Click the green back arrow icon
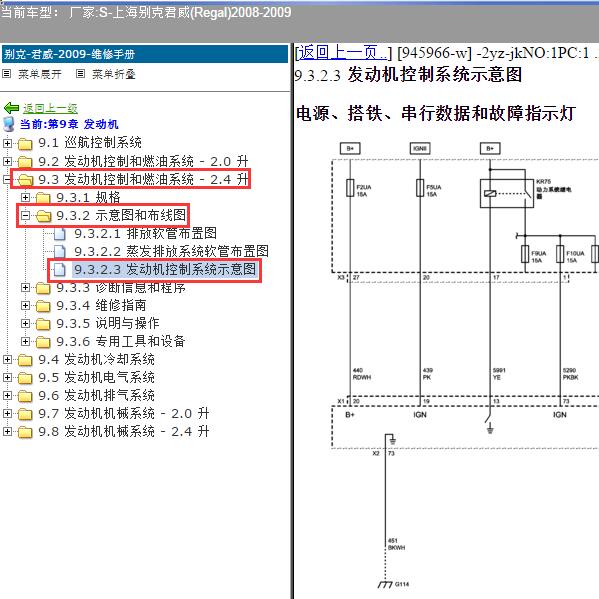Screen dimensions: 599x599 11,108
